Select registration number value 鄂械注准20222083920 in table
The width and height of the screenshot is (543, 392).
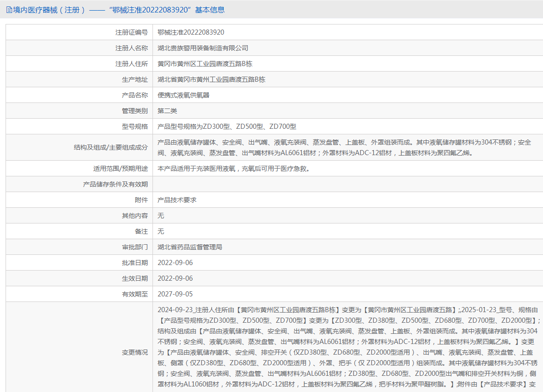click(191, 32)
